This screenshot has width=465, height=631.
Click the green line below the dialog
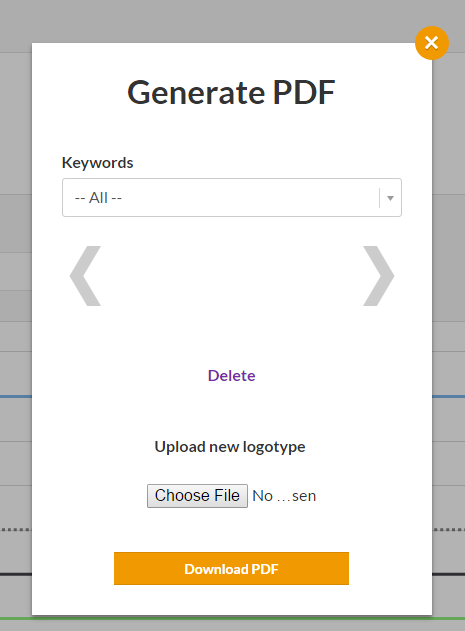(x=232, y=618)
